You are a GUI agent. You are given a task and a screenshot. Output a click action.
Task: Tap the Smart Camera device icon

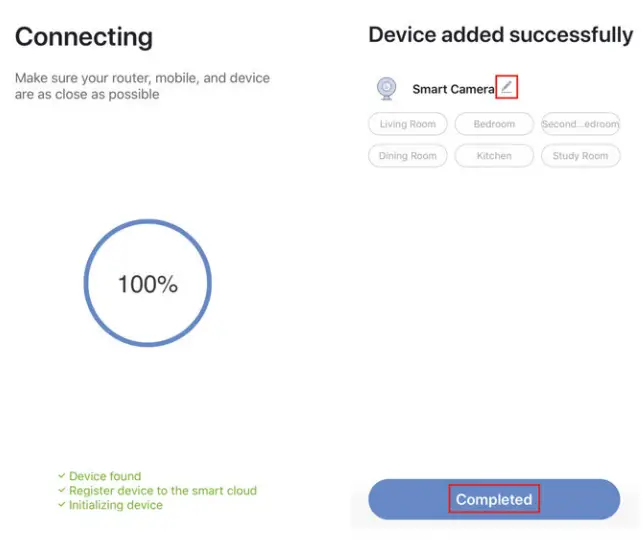(x=385, y=89)
